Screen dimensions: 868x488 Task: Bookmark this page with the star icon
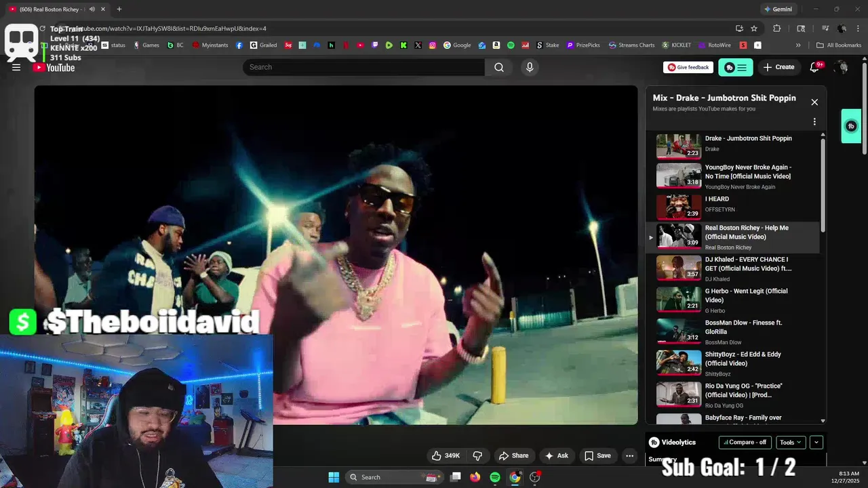pyautogui.click(x=754, y=28)
